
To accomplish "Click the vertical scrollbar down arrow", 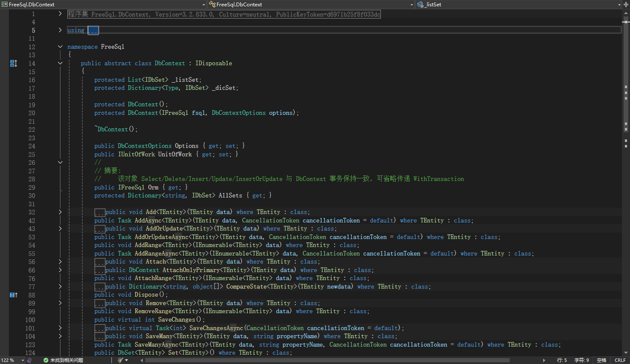I will pos(626,353).
